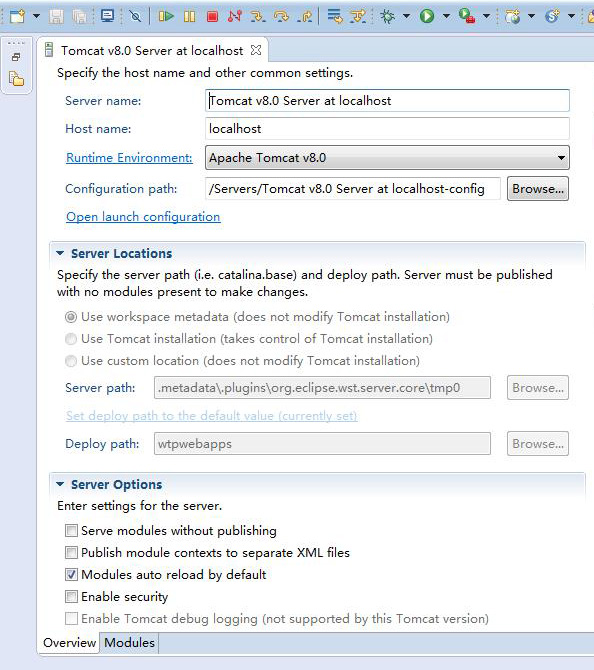The height and width of the screenshot is (670, 594).
Task: Close the Tomcat v8.0 Server editor tab
Action: [256, 50]
